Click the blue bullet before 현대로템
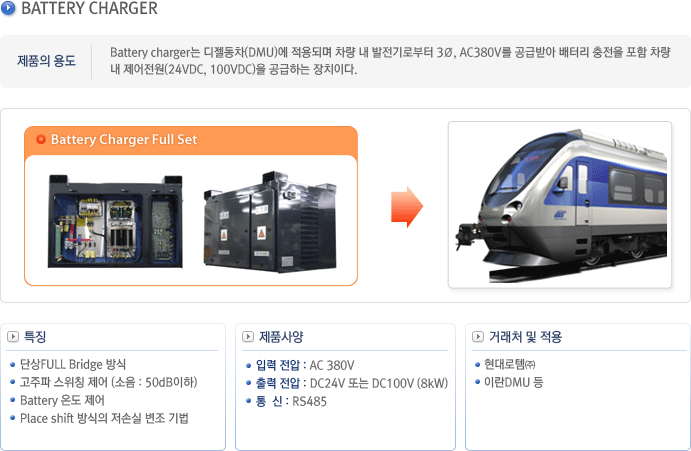 (477, 365)
